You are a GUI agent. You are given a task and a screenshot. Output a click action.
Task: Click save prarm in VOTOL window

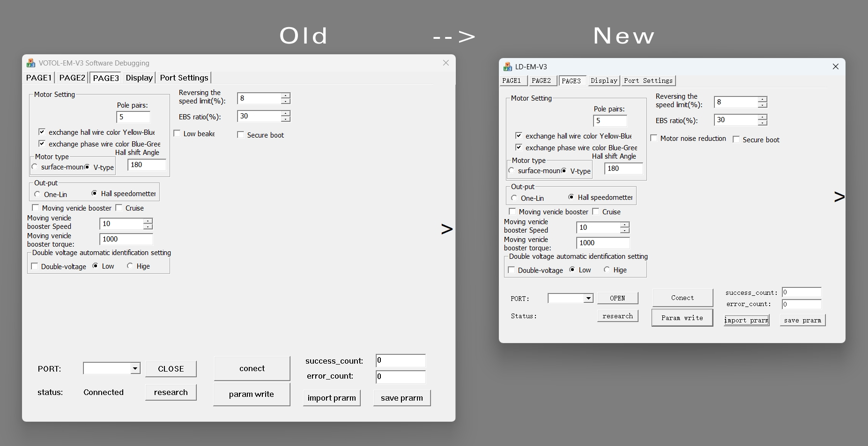[x=402, y=398]
